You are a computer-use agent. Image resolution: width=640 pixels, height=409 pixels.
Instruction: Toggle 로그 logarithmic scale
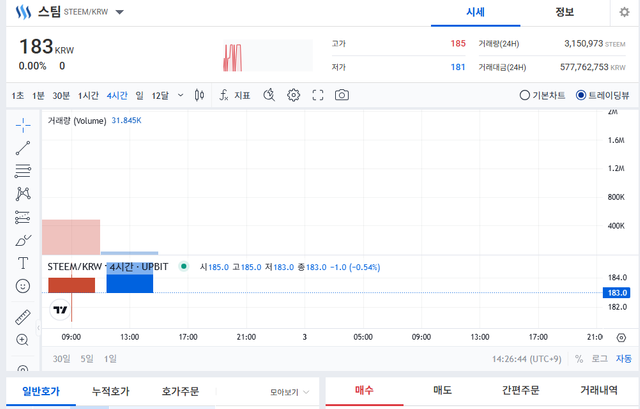pyautogui.click(x=600, y=359)
